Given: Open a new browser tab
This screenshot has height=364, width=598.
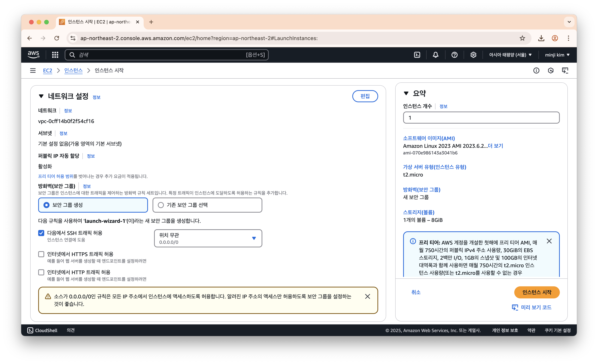Looking at the screenshot, I should point(151,22).
